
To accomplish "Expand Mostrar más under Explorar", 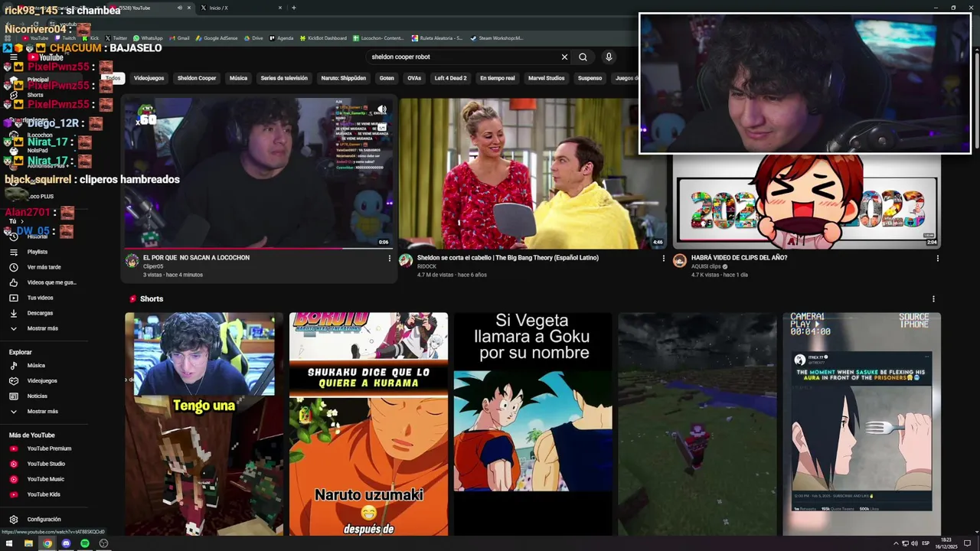I will coord(42,412).
